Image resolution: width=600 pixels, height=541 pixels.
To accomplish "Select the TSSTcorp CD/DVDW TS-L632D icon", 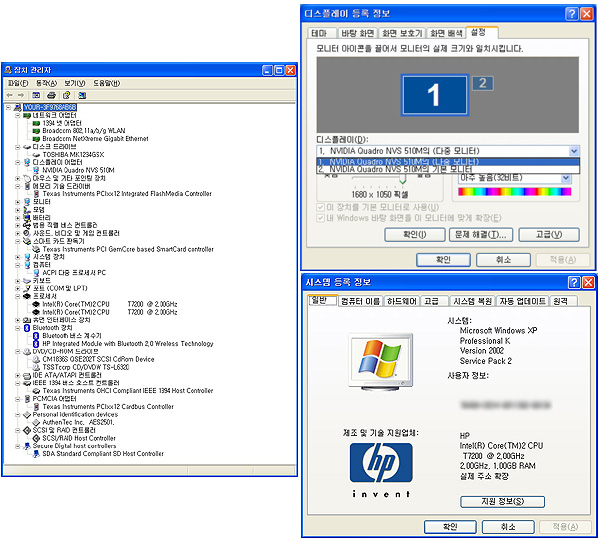I will click(36, 367).
